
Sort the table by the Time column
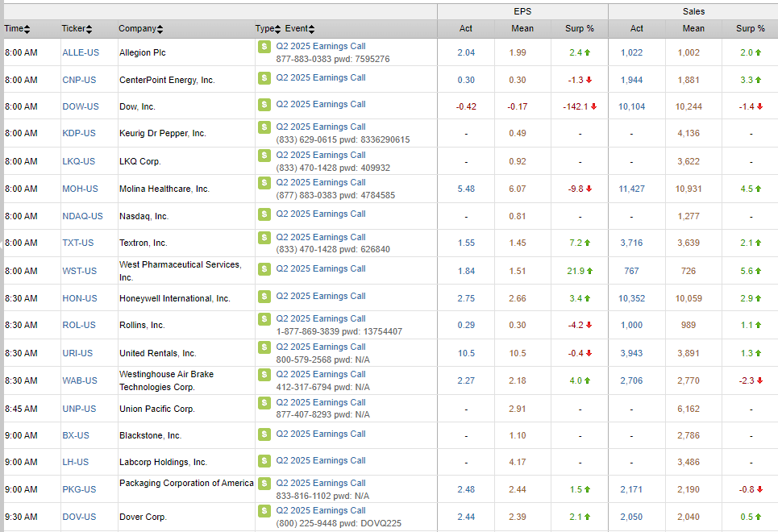click(x=17, y=29)
